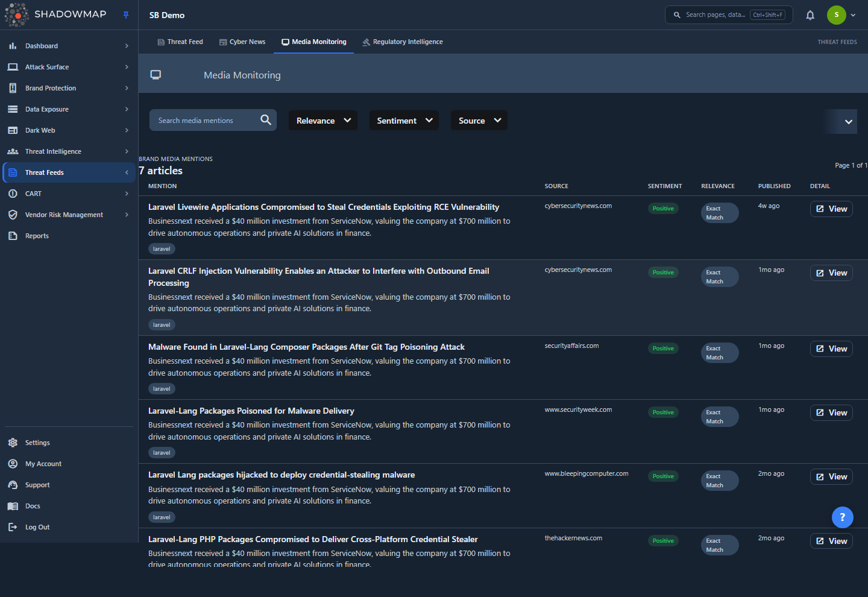The image size is (868, 597).
Task: Click the notification bell icon
Action: (x=810, y=15)
